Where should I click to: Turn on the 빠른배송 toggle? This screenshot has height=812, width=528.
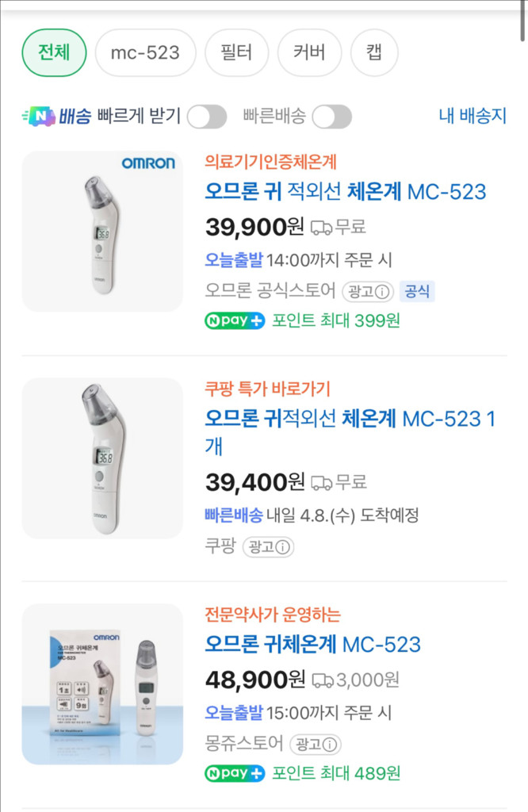pos(332,116)
